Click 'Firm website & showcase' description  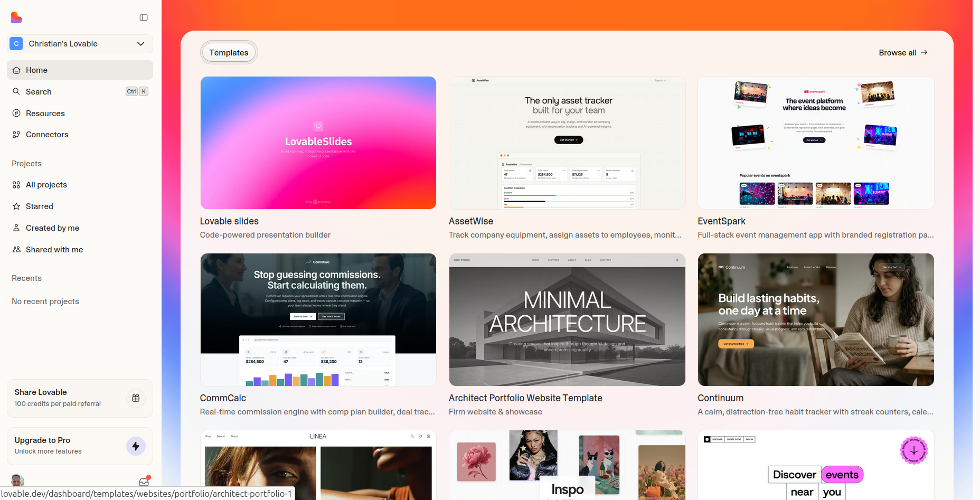click(495, 412)
